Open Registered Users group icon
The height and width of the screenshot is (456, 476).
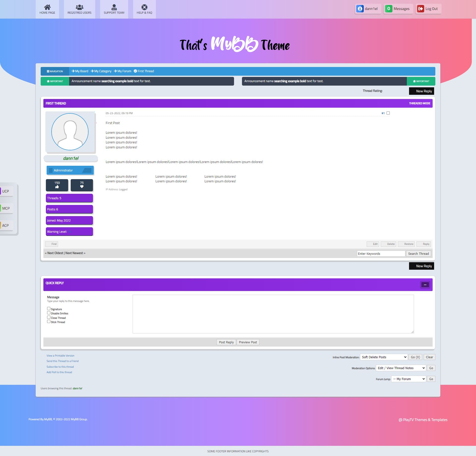[79, 7]
